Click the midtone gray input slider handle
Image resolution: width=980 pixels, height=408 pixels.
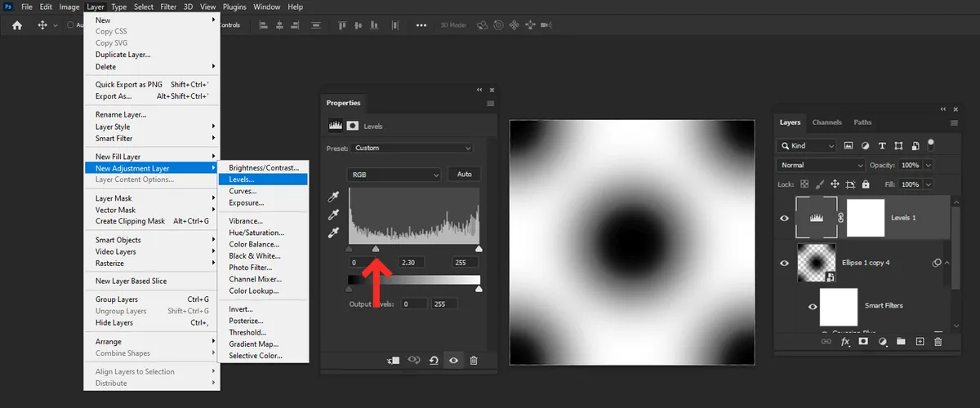pos(376,249)
